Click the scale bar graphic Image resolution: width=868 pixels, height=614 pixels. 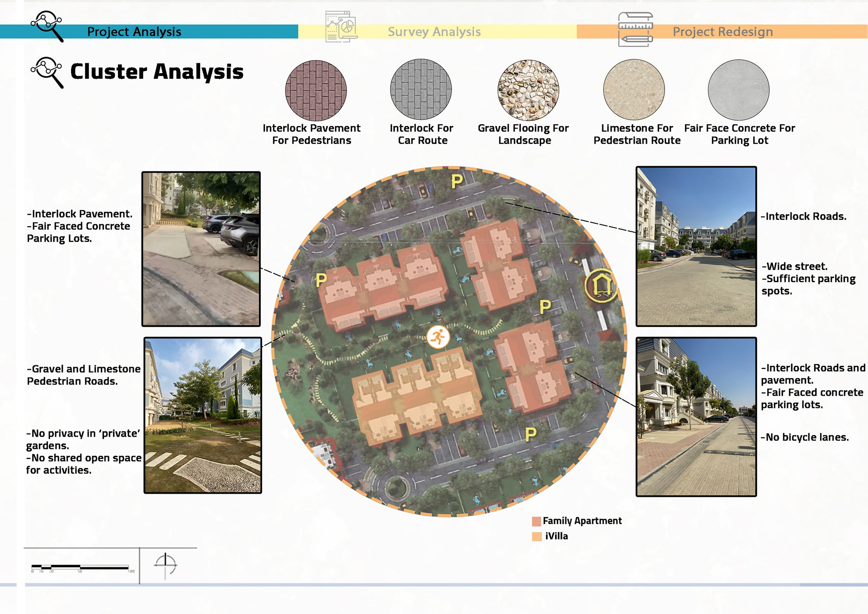[x=80, y=567]
